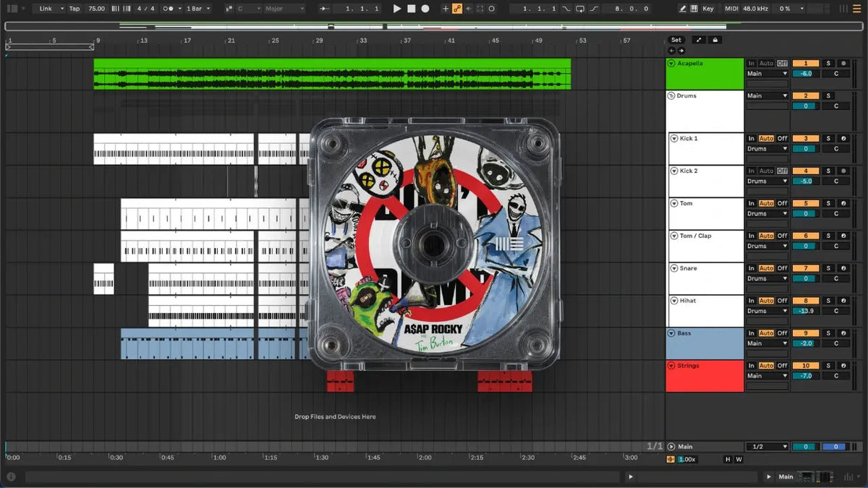Open the 1 Bar quantization dropdown
The width and height of the screenshot is (868, 488).
coord(197,9)
